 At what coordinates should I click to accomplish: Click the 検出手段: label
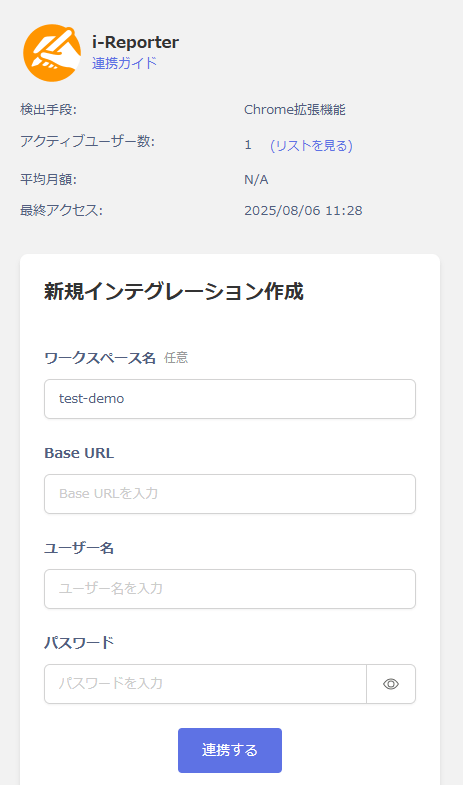[49, 110]
